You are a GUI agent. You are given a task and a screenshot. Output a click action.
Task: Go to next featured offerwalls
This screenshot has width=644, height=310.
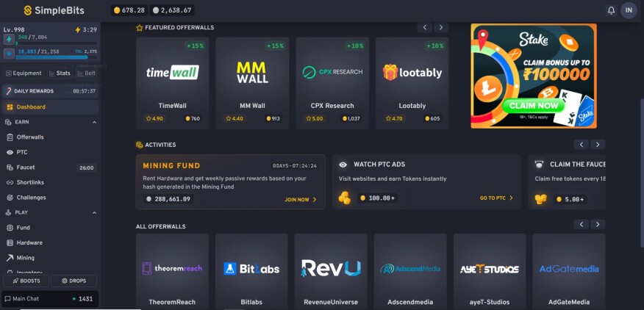point(441,27)
